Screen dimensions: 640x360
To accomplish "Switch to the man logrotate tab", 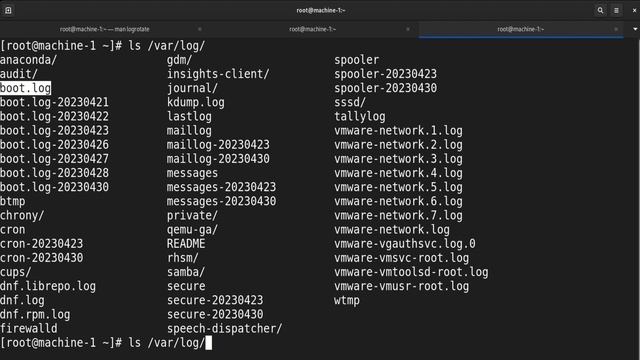I will [x=104, y=29].
